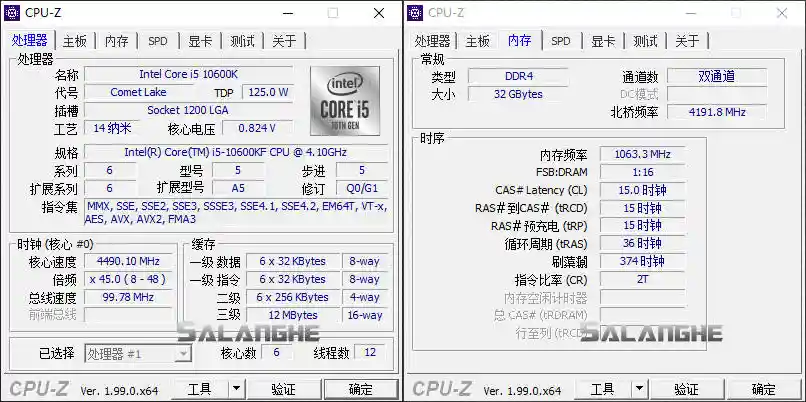The width and height of the screenshot is (806, 402).
Task: Click 验证 button in right window
Action: [686, 390]
